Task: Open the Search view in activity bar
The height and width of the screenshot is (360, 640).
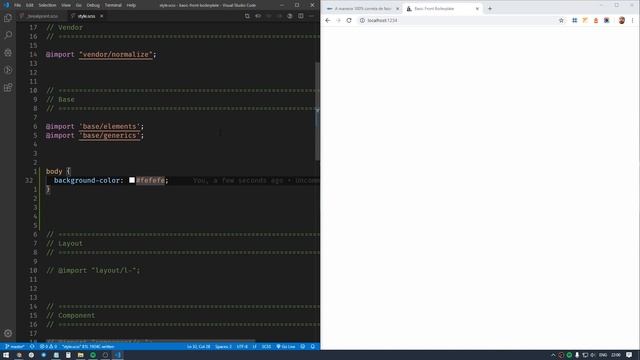Action: pyautogui.click(x=8, y=35)
